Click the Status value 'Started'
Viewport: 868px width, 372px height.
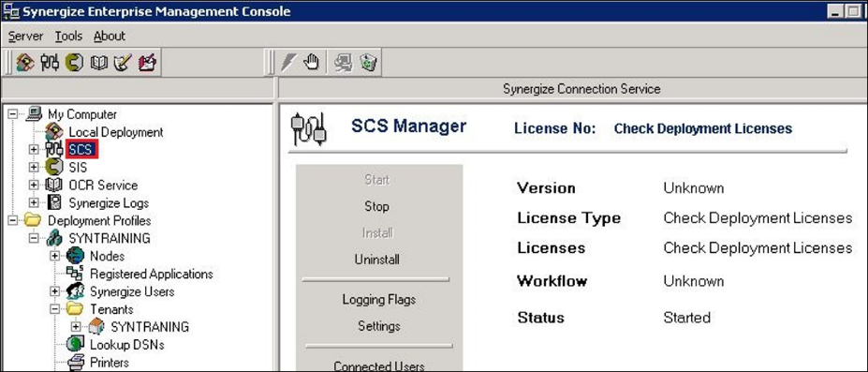click(686, 318)
